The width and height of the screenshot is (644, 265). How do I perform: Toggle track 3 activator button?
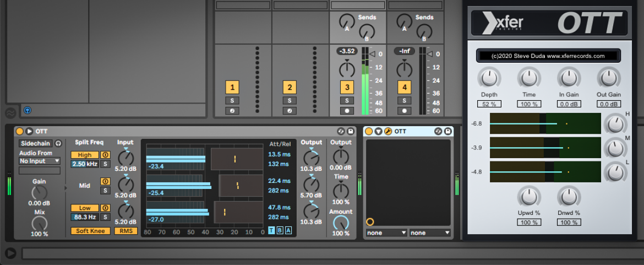point(347,88)
